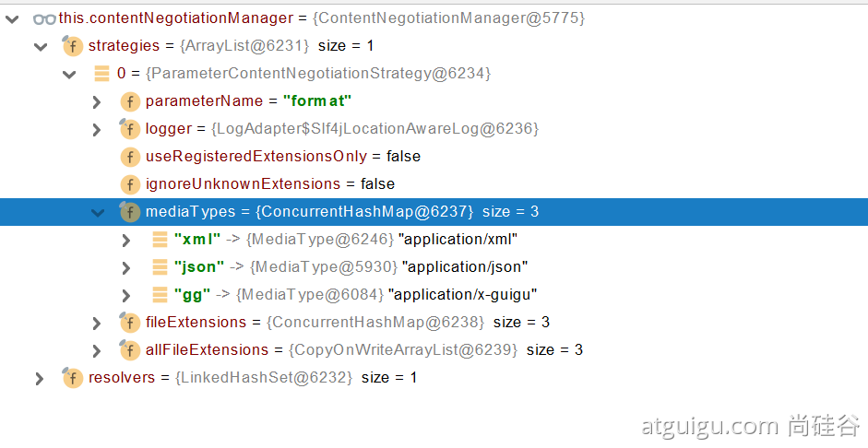Viewport: 868px width, 448px height.
Task: Click the field icon next to logger
Action: pyautogui.click(x=130, y=128)
